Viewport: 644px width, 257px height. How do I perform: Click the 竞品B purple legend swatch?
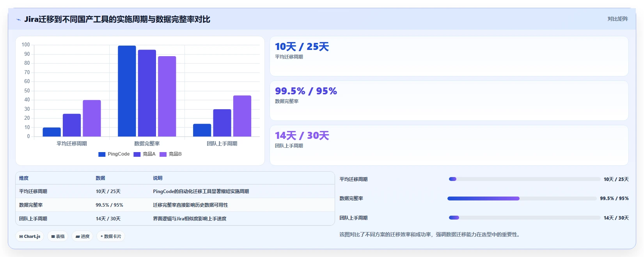click(163, 154)
